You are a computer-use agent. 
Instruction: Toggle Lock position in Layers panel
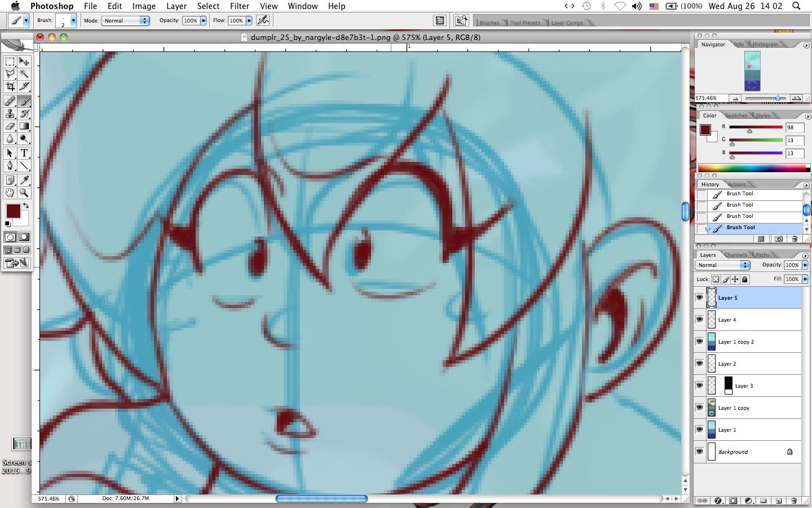click(x=735, y=279)
